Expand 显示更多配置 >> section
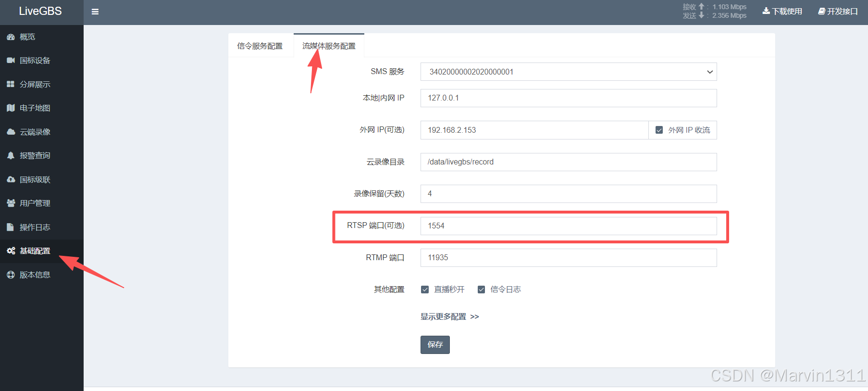The image size is (868, 391). tap(450, 316)
